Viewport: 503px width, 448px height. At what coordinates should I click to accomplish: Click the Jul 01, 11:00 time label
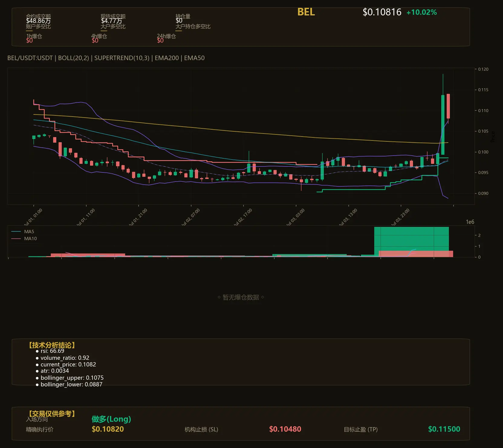86,217
